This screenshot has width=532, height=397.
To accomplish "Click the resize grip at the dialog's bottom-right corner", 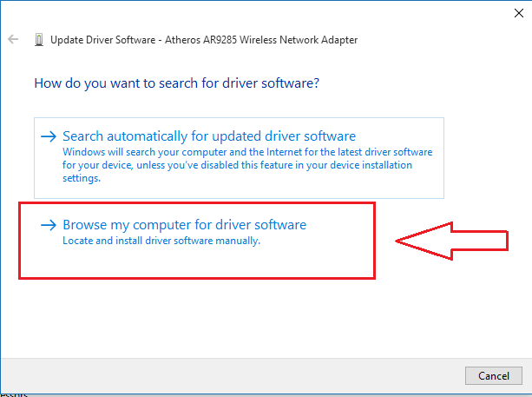I will click(527, 392).
